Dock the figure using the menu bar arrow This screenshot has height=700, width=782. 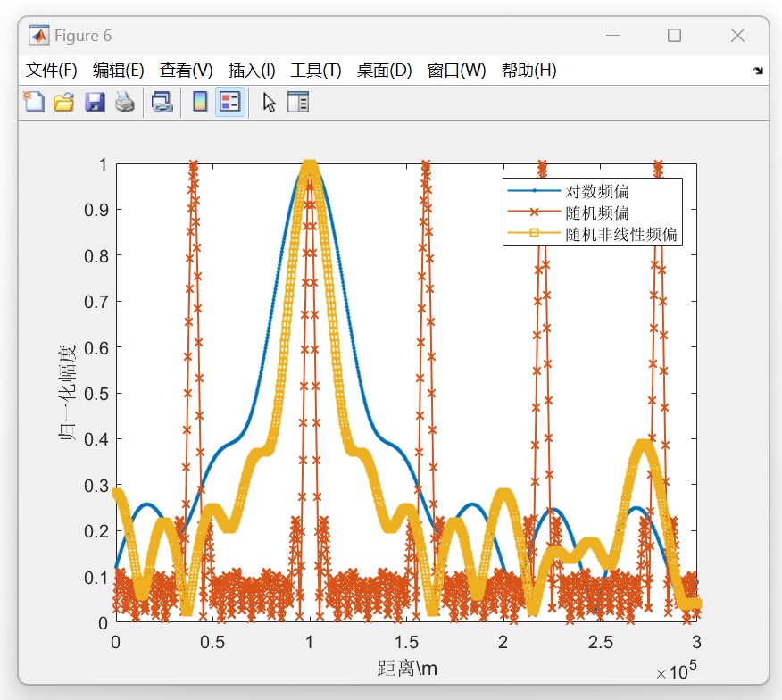758,71
